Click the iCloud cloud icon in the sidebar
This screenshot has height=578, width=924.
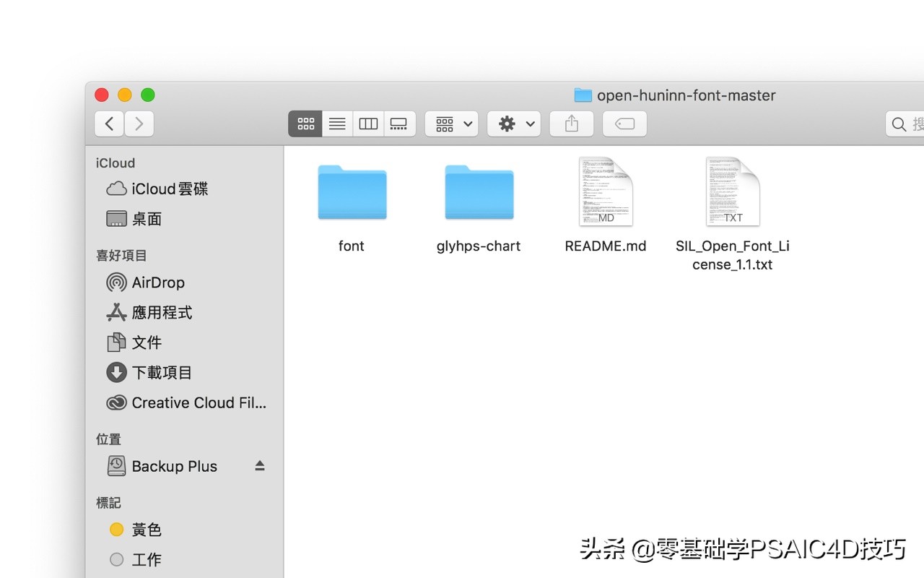[x=116, y=189]
